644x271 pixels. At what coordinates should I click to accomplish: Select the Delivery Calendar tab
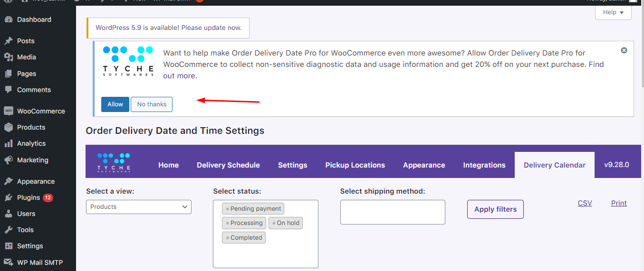click(555, 165)
